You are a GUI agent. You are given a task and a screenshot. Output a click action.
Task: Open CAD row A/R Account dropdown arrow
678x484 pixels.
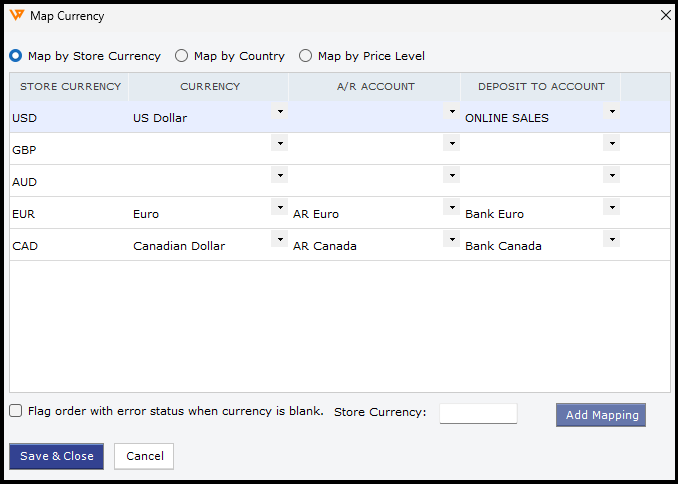coord(452,239)
